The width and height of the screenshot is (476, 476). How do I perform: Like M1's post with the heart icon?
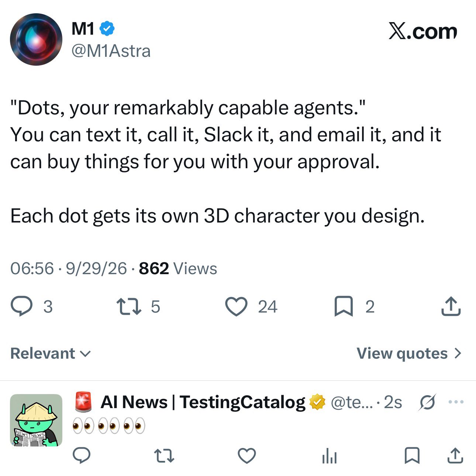pos(236,307)
